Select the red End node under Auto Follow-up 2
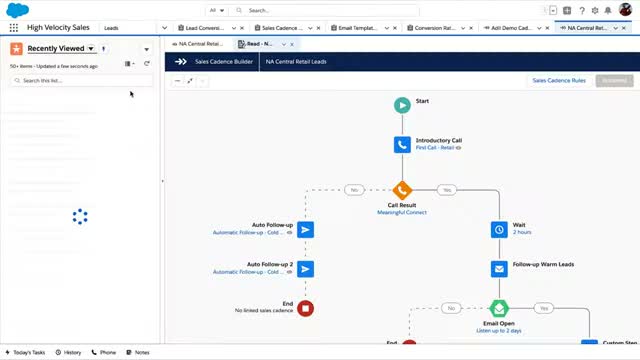Image resolution: width=640 pixels, height=360 pixels. [305, 308]
